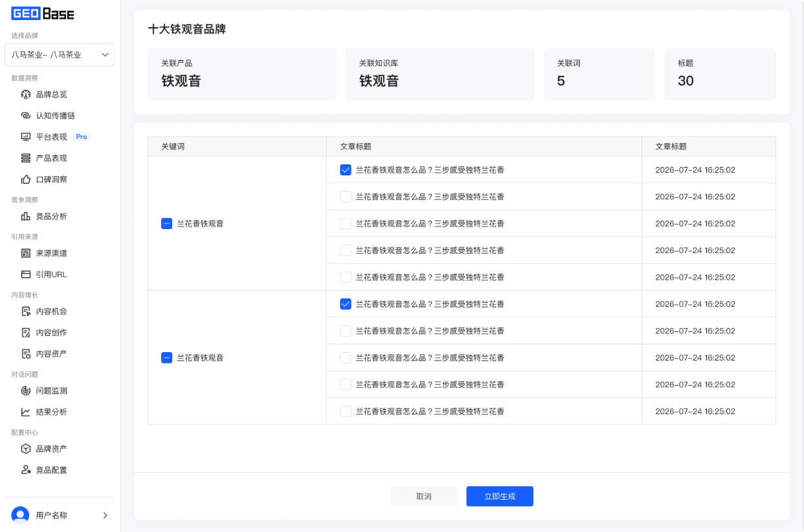
Task: Click the 取消 button
Action: [424, 496]
